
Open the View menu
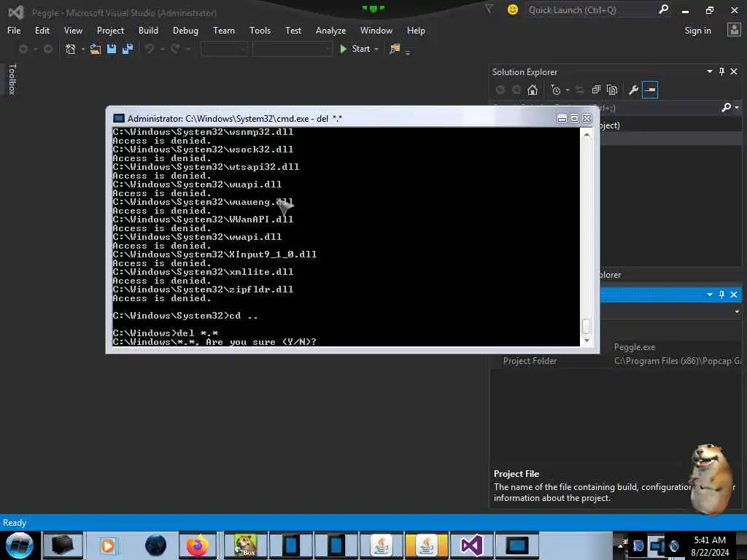(73, 31)
